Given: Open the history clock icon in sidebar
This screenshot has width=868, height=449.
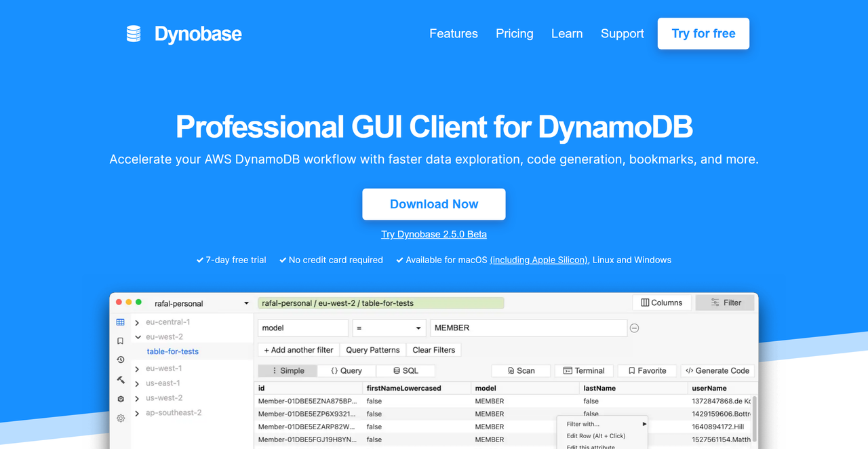Looking at the screenshot, I should point(120,360).
